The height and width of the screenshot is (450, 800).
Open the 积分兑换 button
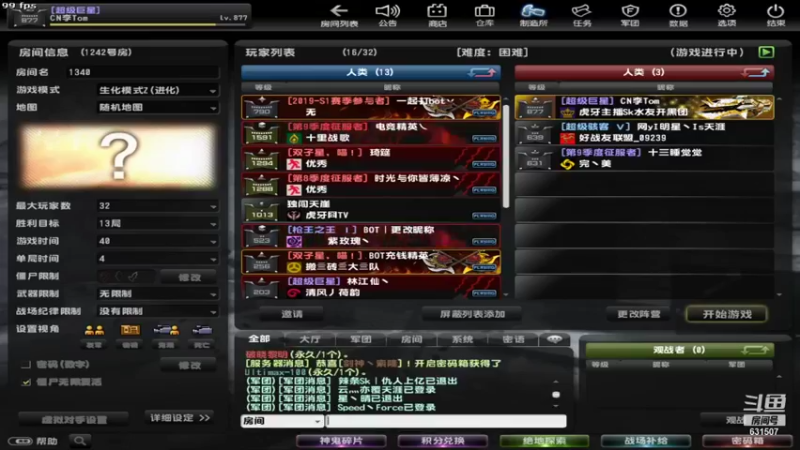[443, 441]
